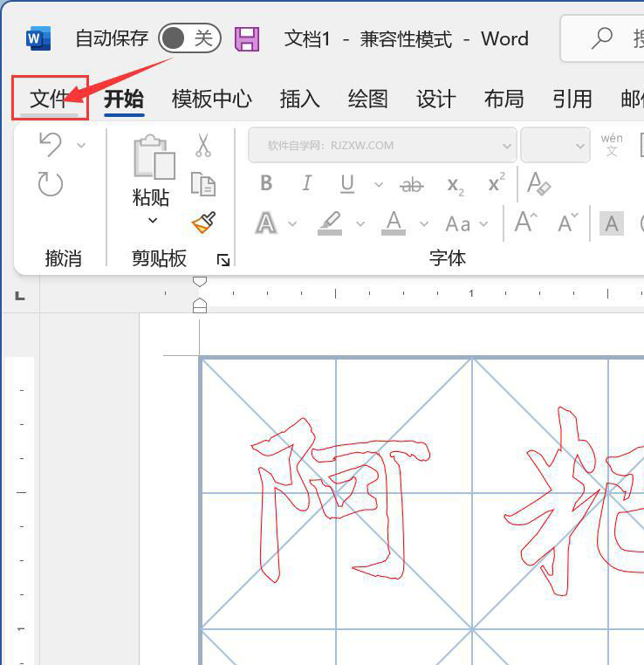Expand Text Effects dropdown arrow

coord(292,223)
